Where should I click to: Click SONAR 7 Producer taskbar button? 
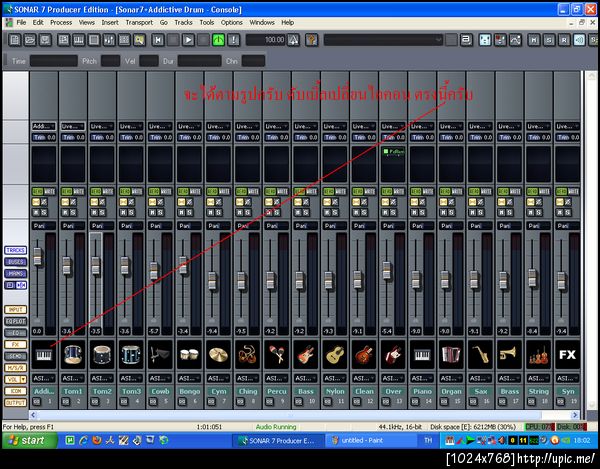(278, 440)
